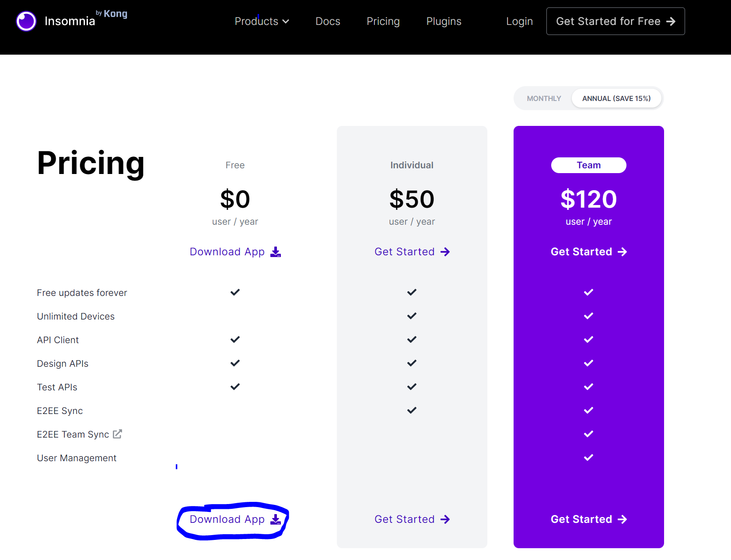Click Team plan checkmark for Design APIs
The height and width of the screenshot is (560, 731).
(x=589, y=363)
